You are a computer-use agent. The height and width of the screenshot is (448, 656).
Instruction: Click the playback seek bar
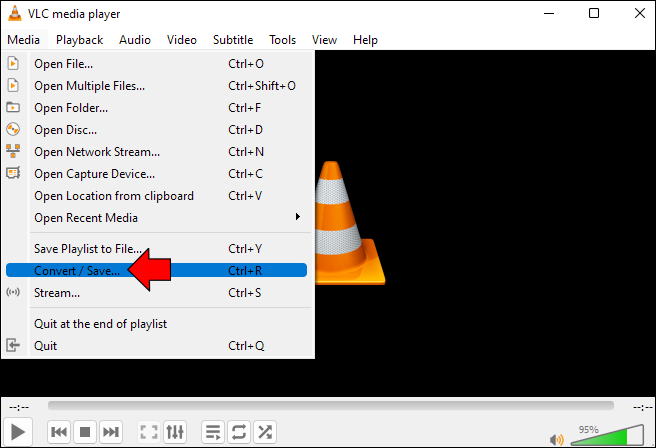click(x=331, y=405)
